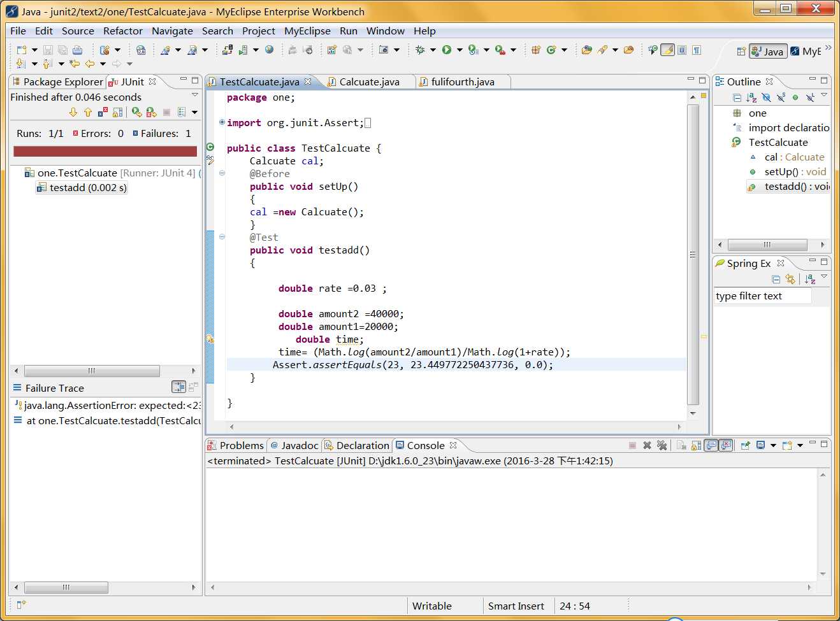
Task: Click the New Java Package icon
Action: (536, 50)
